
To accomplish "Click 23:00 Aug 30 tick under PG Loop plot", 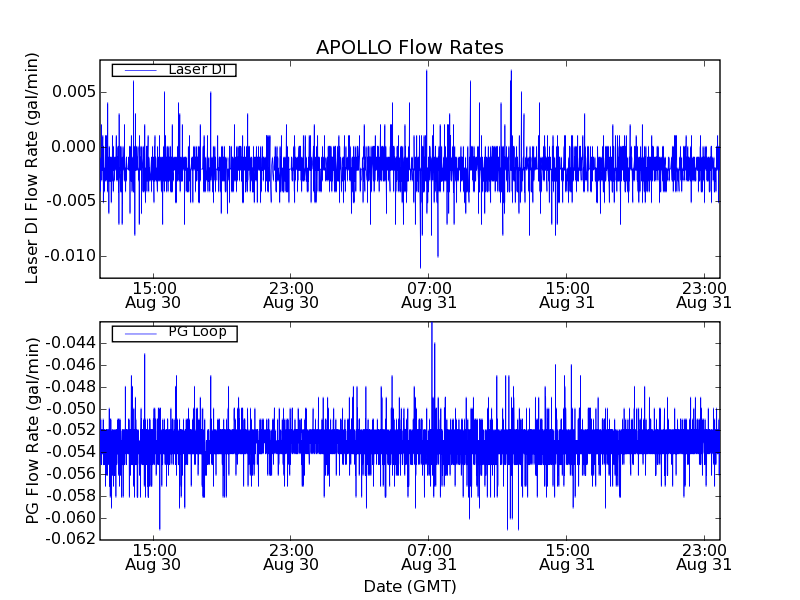I will point(291,556).
